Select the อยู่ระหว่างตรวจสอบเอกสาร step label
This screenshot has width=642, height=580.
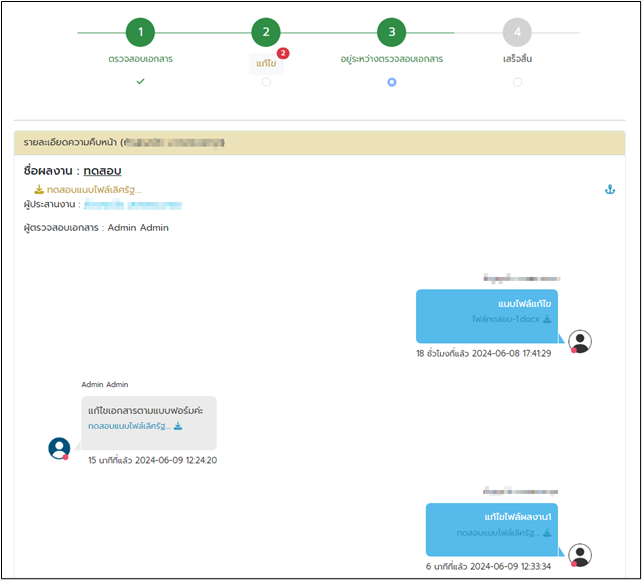(391, 59)
